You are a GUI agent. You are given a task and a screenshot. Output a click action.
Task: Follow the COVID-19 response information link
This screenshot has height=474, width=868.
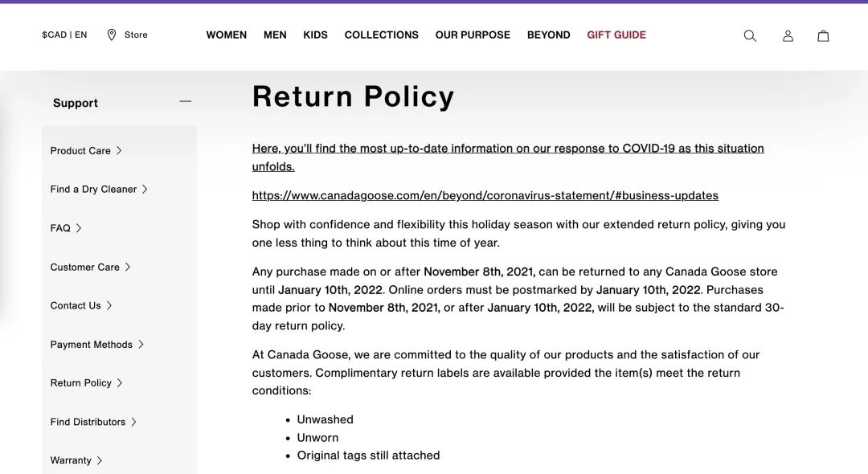point(507,149)
